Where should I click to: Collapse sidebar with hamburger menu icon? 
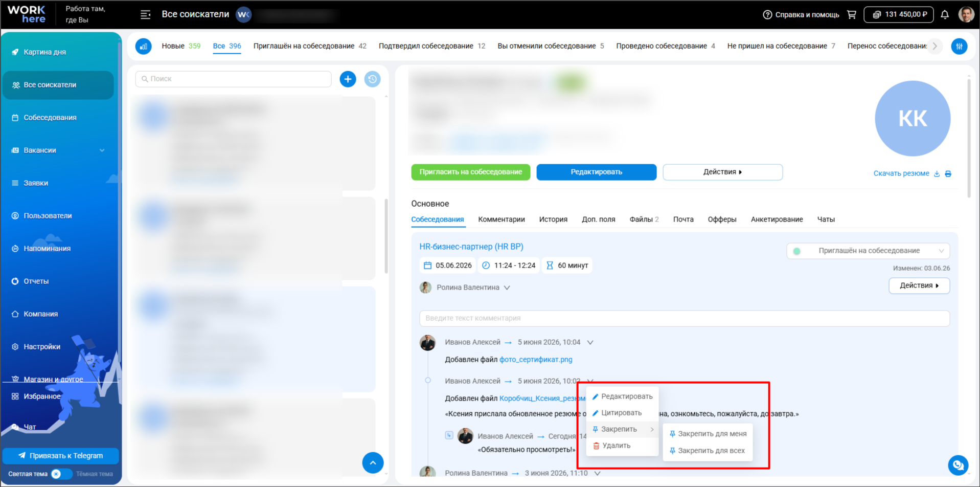[x=146, y=14]
